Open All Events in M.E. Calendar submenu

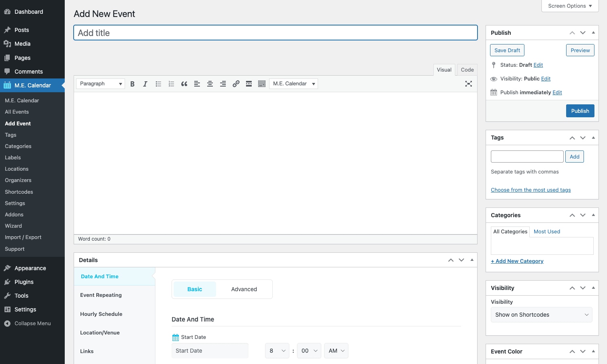pos(32,112)
